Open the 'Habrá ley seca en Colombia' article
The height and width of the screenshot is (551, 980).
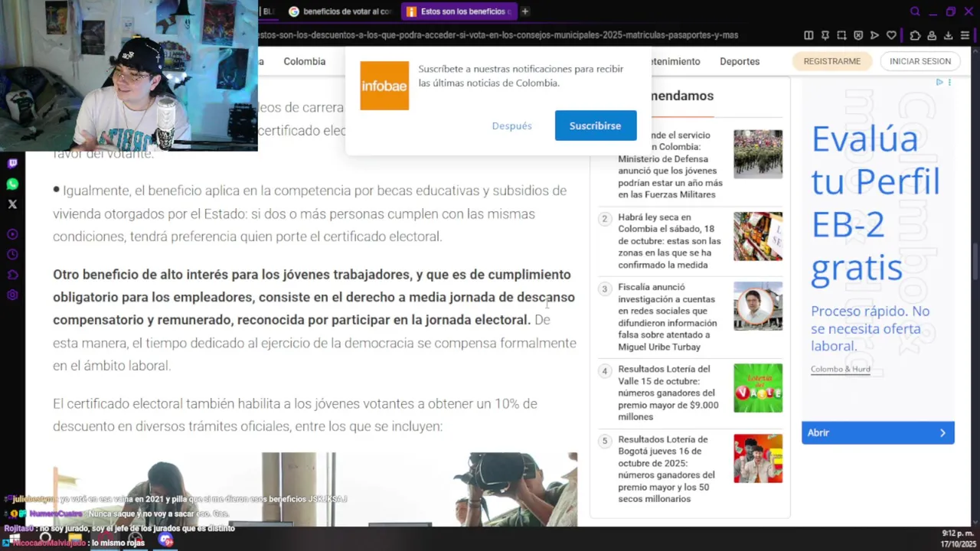coord(670,241)
